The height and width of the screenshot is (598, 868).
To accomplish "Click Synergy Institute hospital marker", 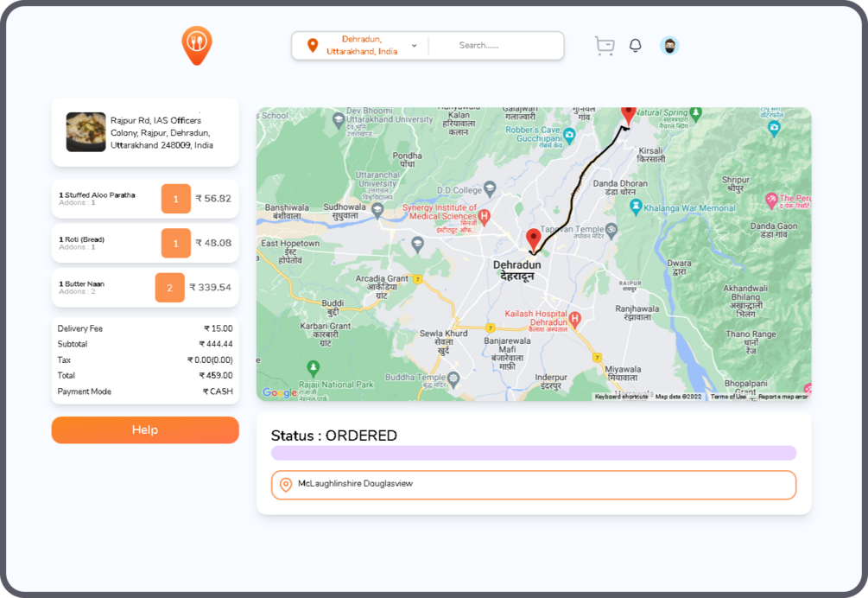I will click(x=485, y=217).
